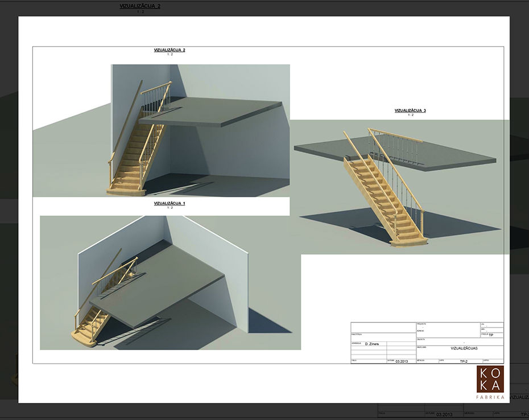Click the 03.2013 date in title block
Screen dimensions: 529x420
(402, 361)
